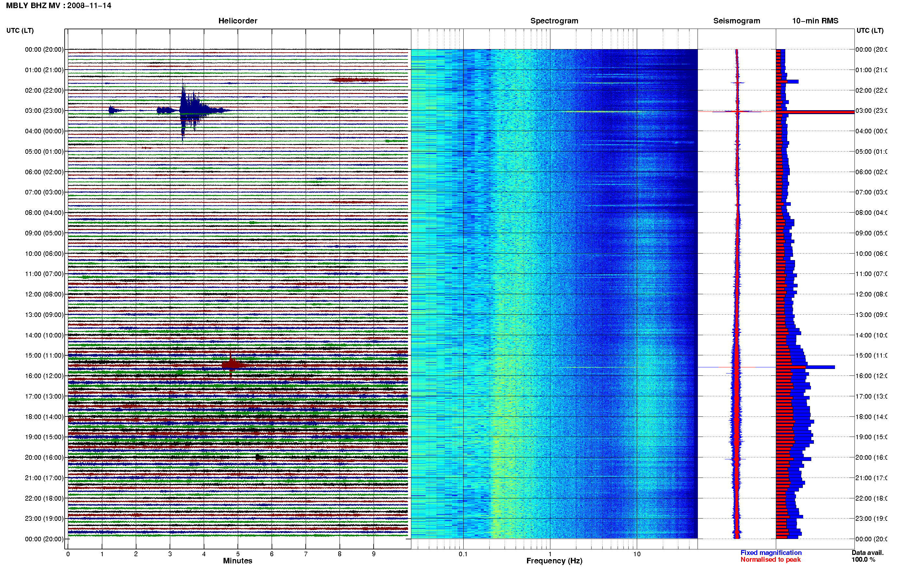This screenshot has width=924, height=578.
Task: Click the '03:00 (23:0' right time label
Action: pyautogui.click(x=871, y=111)
